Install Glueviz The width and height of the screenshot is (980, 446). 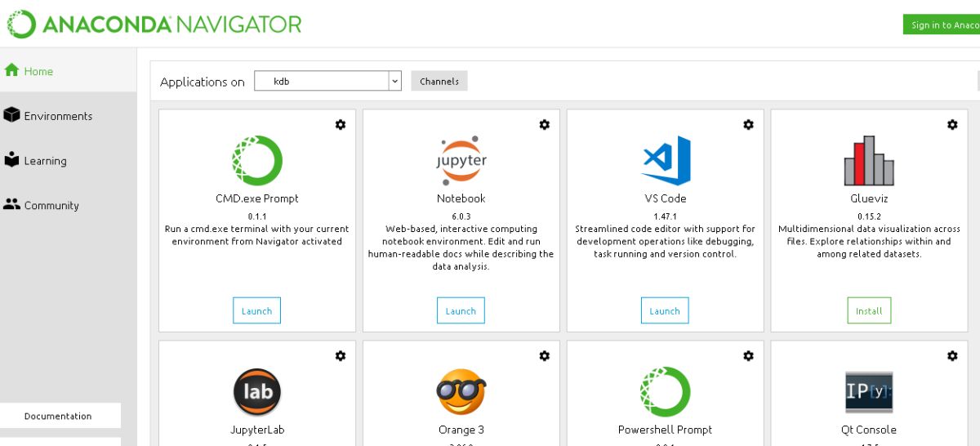pos(869,310)
